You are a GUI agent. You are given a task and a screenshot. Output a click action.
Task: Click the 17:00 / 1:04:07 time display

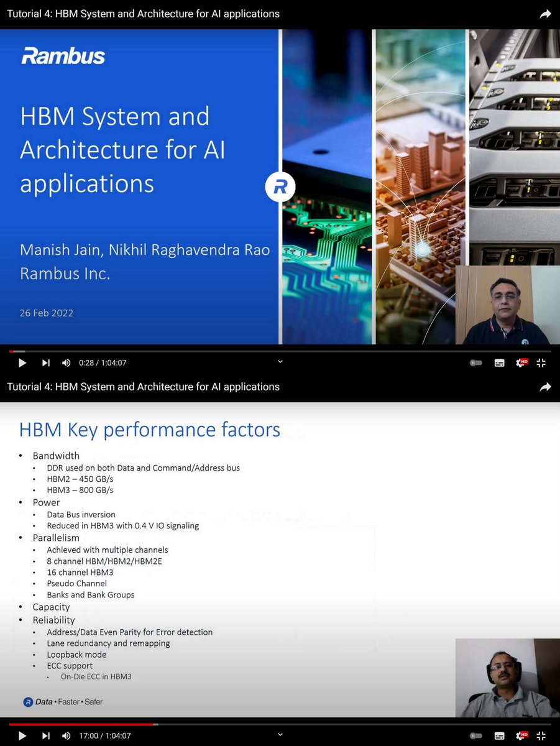point(104,735)
